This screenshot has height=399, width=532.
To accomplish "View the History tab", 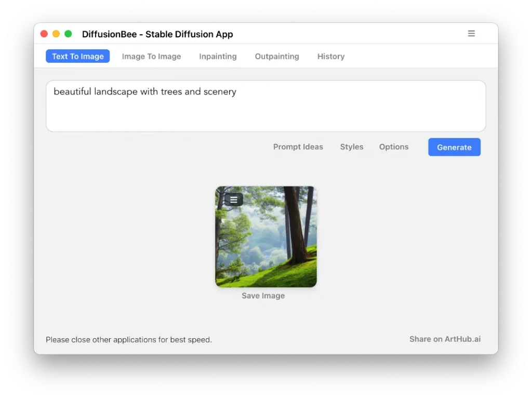I will click(331, 56).
